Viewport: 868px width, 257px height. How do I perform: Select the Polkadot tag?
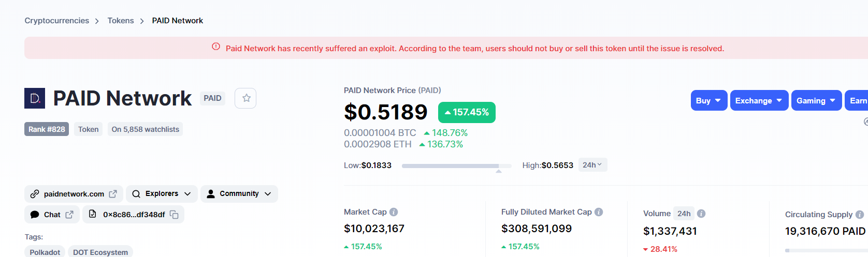click(x=45, y=252)
